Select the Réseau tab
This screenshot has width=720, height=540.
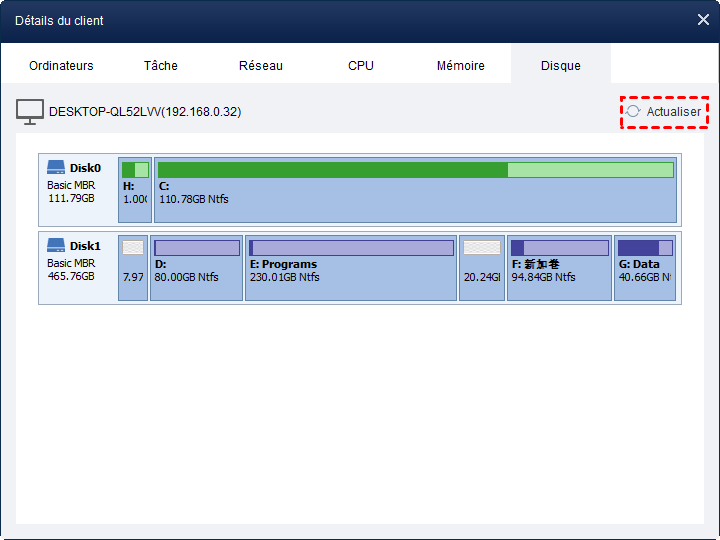[x=261, y=66]
